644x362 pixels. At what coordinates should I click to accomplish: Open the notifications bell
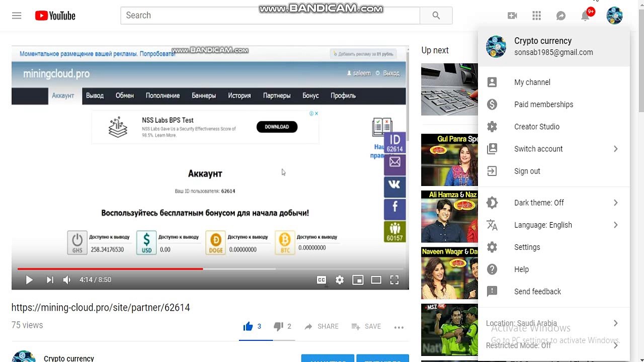[585, 16]
